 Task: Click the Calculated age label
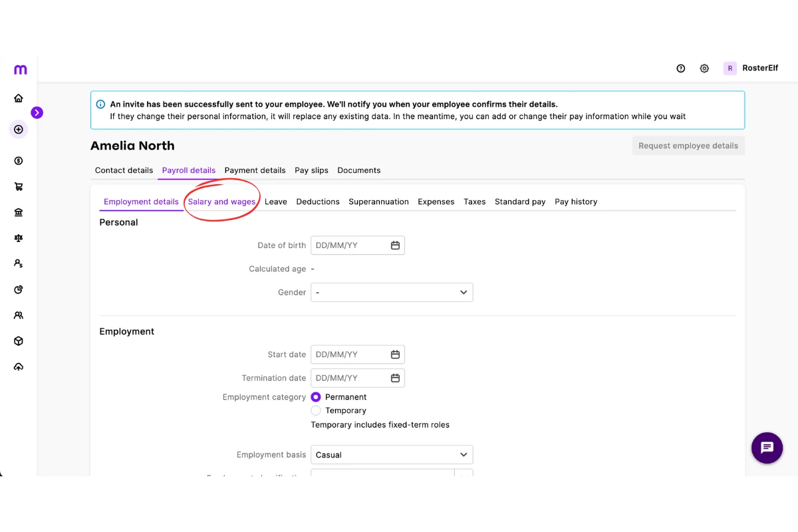click(x=277, y=269)
